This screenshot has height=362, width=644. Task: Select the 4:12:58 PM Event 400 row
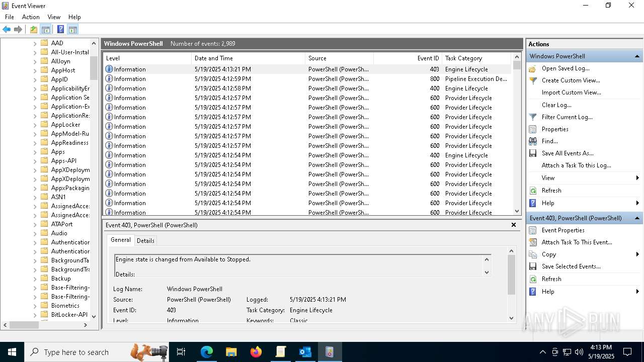[x=307, y=88]
